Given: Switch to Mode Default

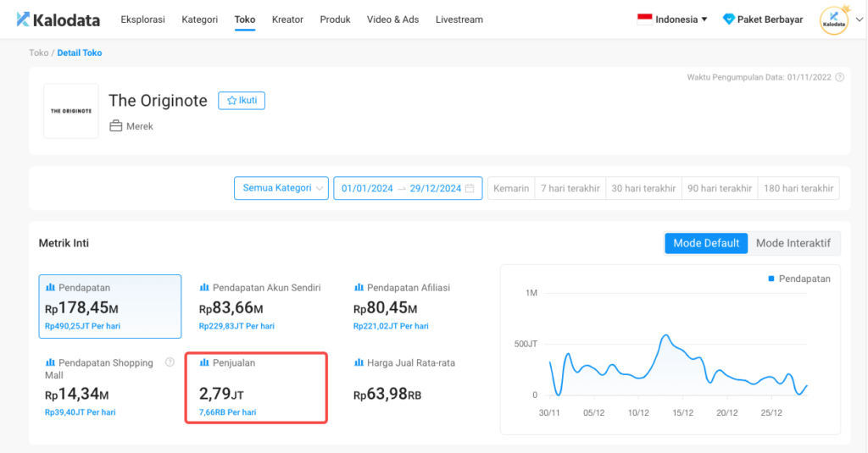Looking at the screenshot, I should (x=706, y=243).
